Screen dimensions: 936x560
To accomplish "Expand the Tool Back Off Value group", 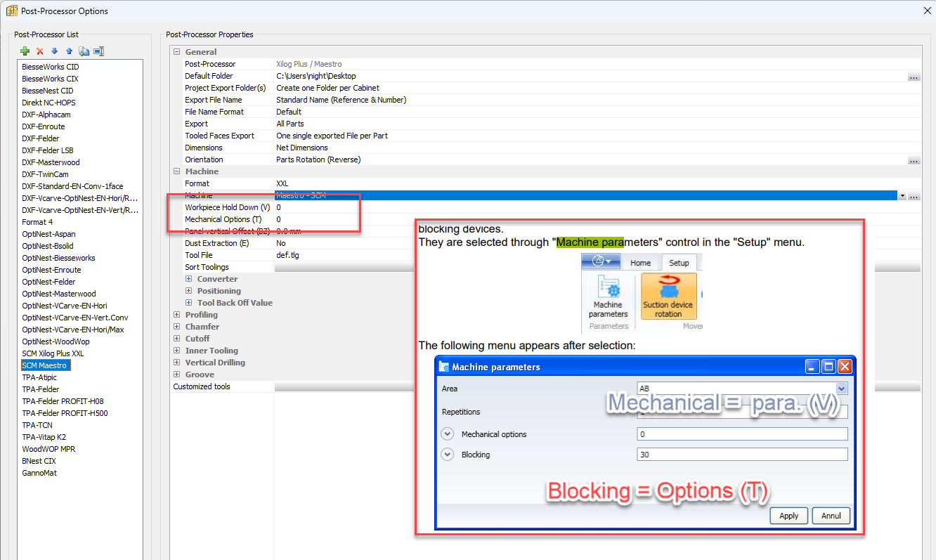I will pos(188,303).
